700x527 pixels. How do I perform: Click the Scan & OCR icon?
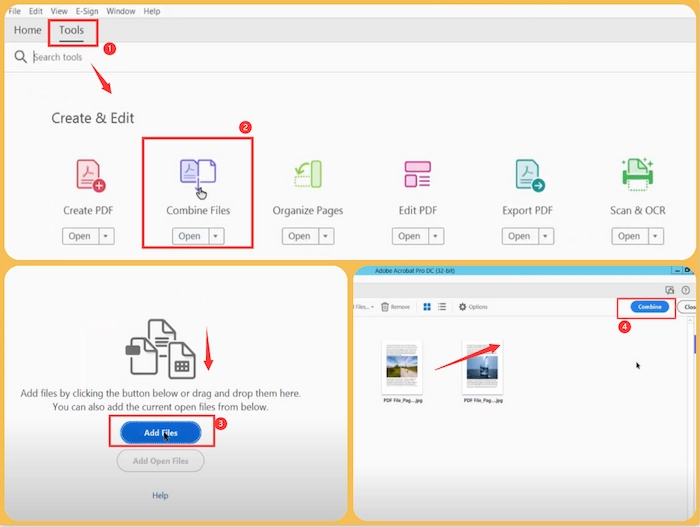tap(637, 175)
